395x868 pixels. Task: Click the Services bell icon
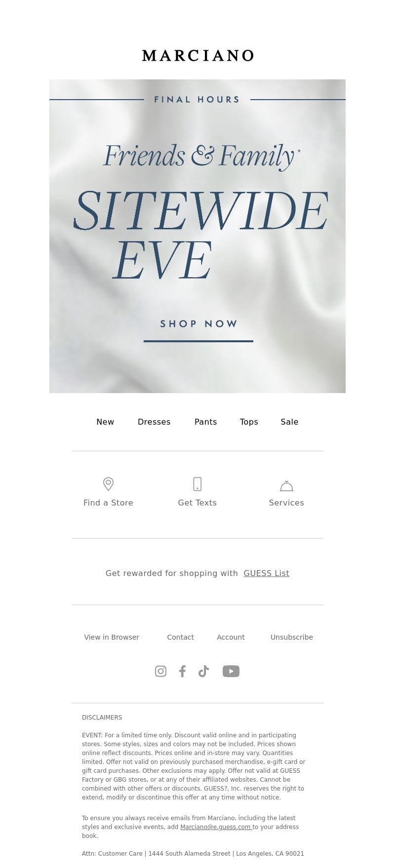286,486
